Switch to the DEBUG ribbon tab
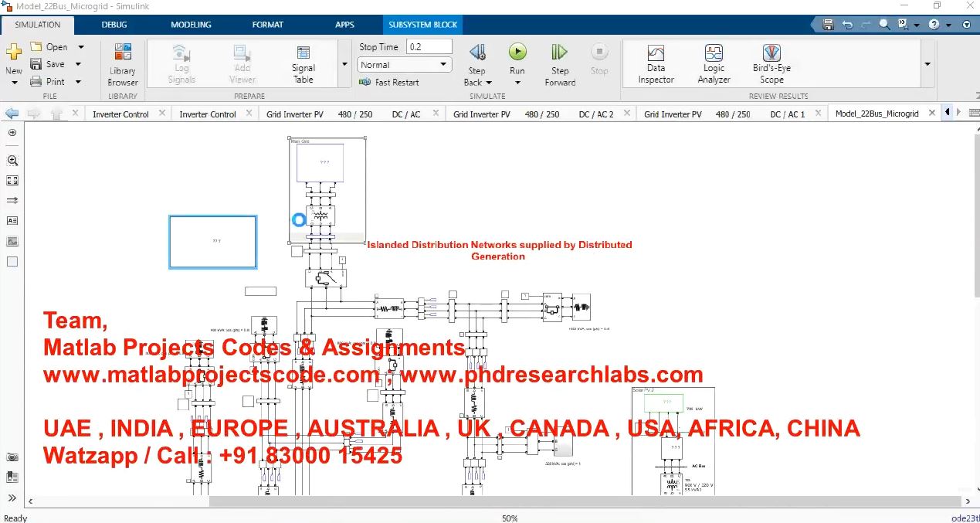 114,25
